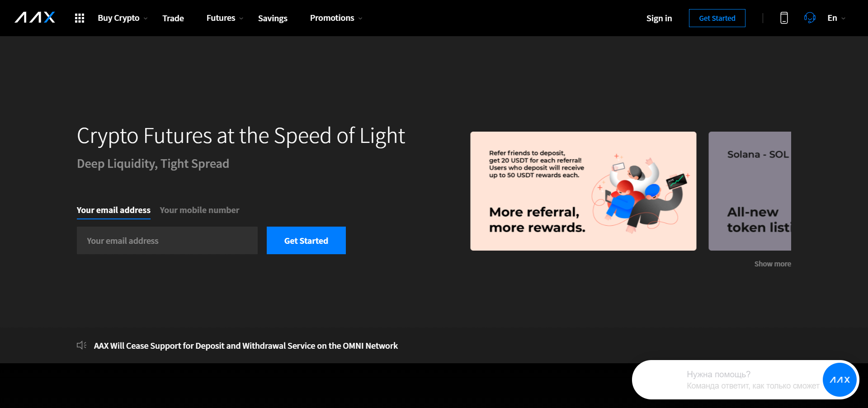Expand the Buy Crypto dropdown
The height and width of the screenshot is (408, 868).
[123, 18]
